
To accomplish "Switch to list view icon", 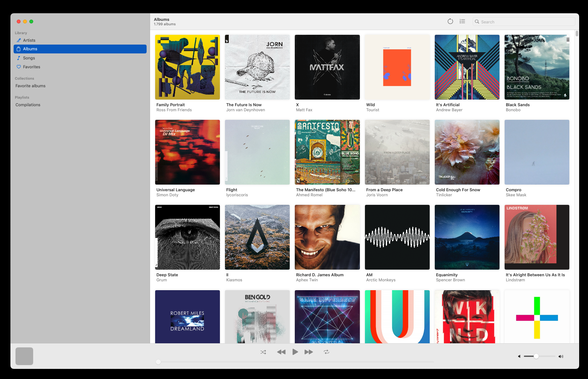I will click(x=462, y=21).
